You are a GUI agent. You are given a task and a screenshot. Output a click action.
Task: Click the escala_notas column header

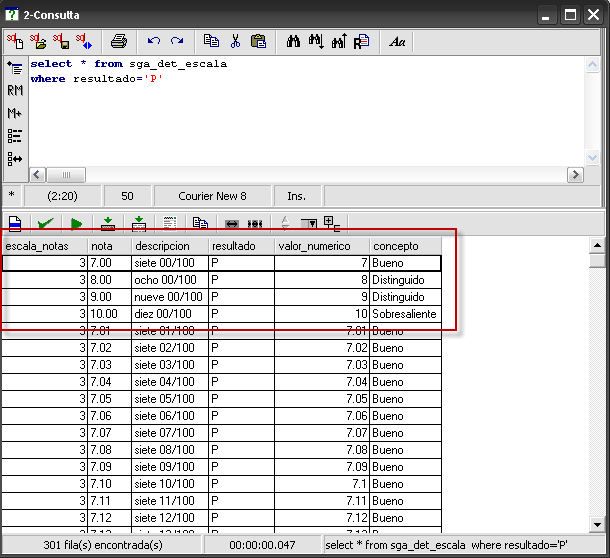tap(45, 246)
